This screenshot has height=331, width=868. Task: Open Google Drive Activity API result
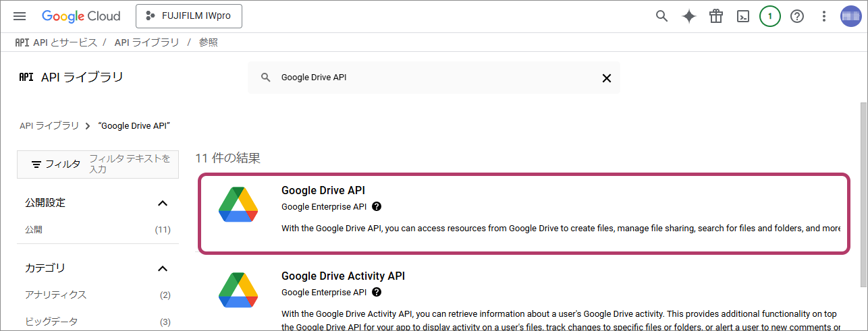click(x=343, y=276)
